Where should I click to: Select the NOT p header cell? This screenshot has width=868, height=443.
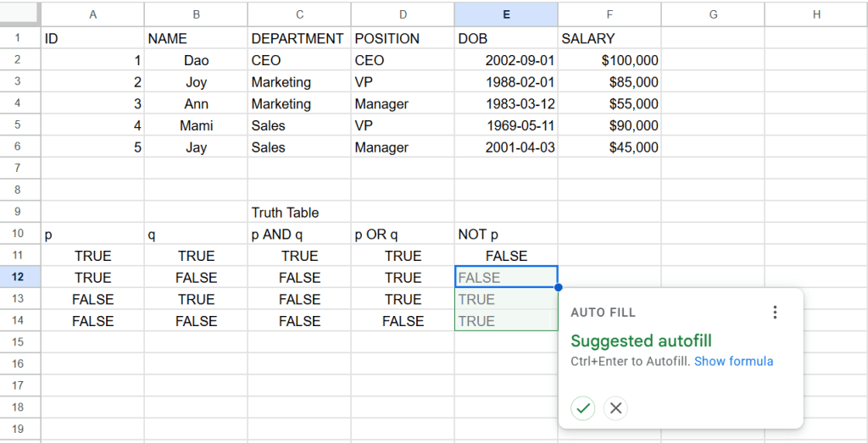[506, 235]
